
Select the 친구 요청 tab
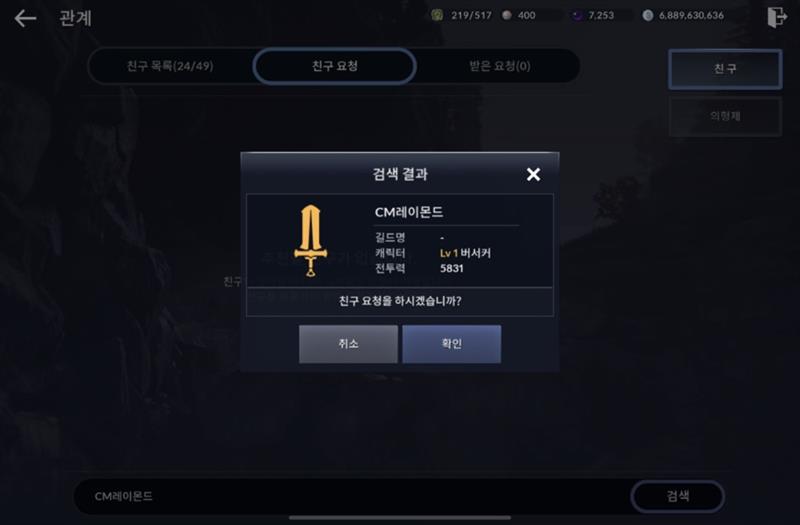pyautogui.click(x=335, y=66)
